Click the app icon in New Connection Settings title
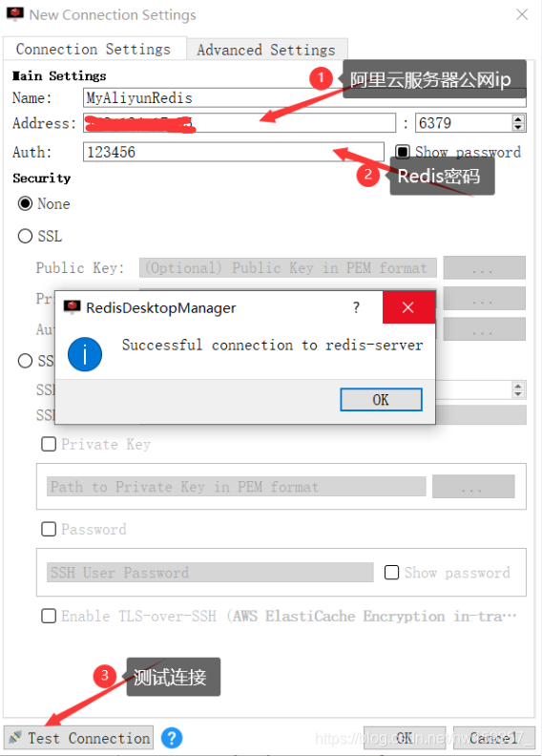This screenshot has width=542, height=756. 15,14
